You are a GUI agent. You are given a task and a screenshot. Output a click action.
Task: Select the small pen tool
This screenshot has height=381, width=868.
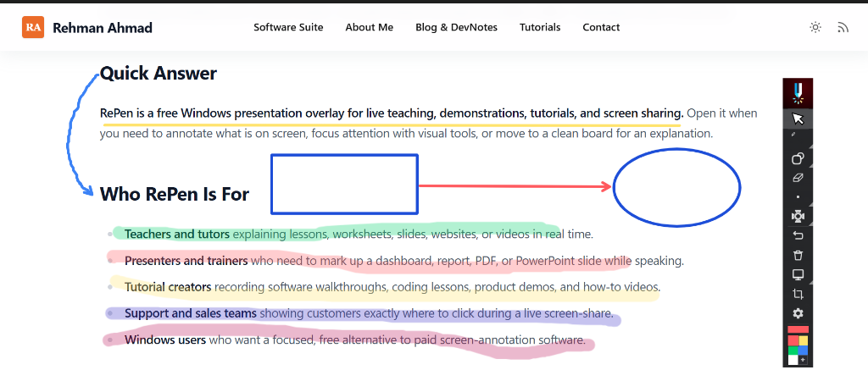pos(793,135)
